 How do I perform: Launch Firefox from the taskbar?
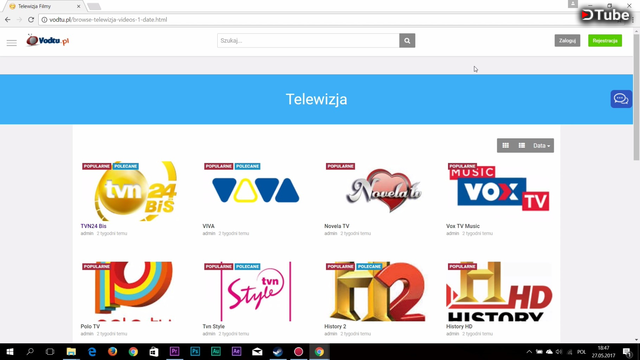[112, 351]
